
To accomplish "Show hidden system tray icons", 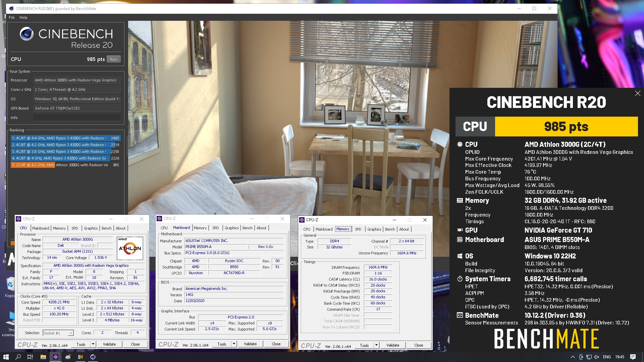I will point(573,357).
